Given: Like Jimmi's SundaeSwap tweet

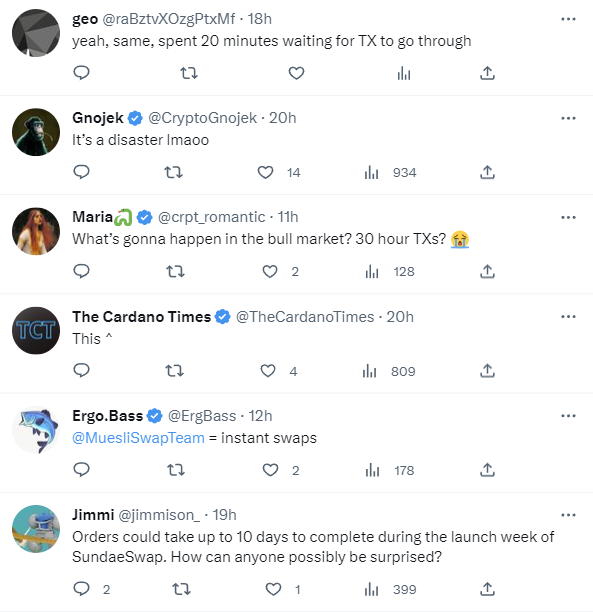Looking at the screenshot, I should tap(273, 589).
